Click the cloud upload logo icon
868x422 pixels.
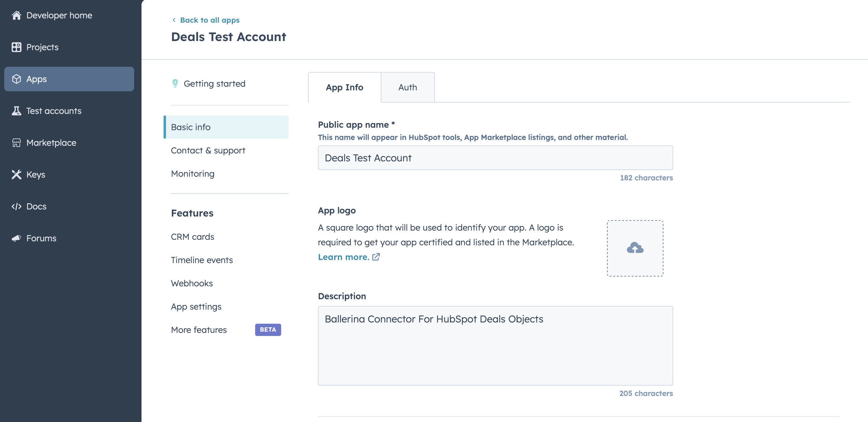click(x=635, y=248)
